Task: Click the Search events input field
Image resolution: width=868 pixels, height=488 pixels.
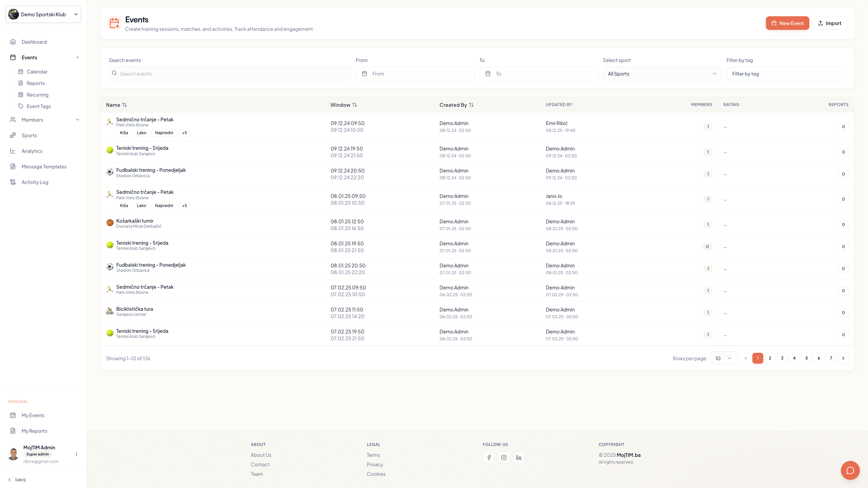Action: [231, 74]
